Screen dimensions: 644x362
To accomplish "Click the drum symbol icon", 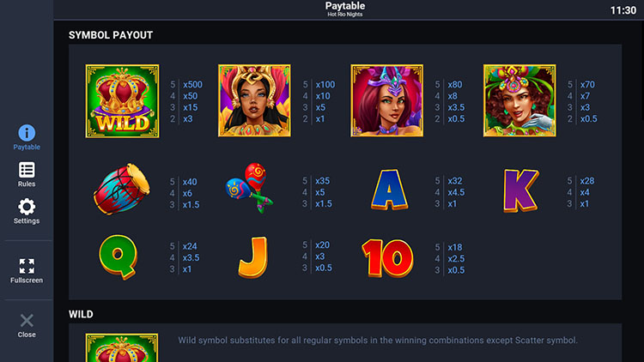I will 122,190.
